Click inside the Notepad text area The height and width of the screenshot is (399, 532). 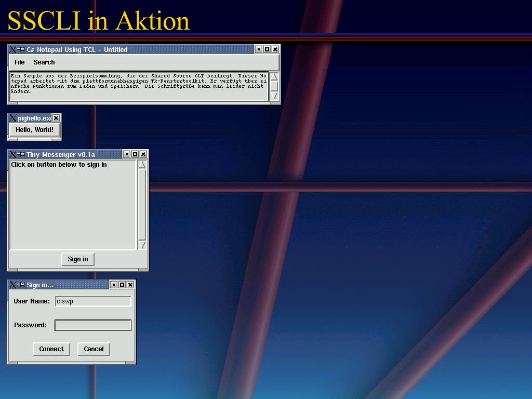point(139,86)
